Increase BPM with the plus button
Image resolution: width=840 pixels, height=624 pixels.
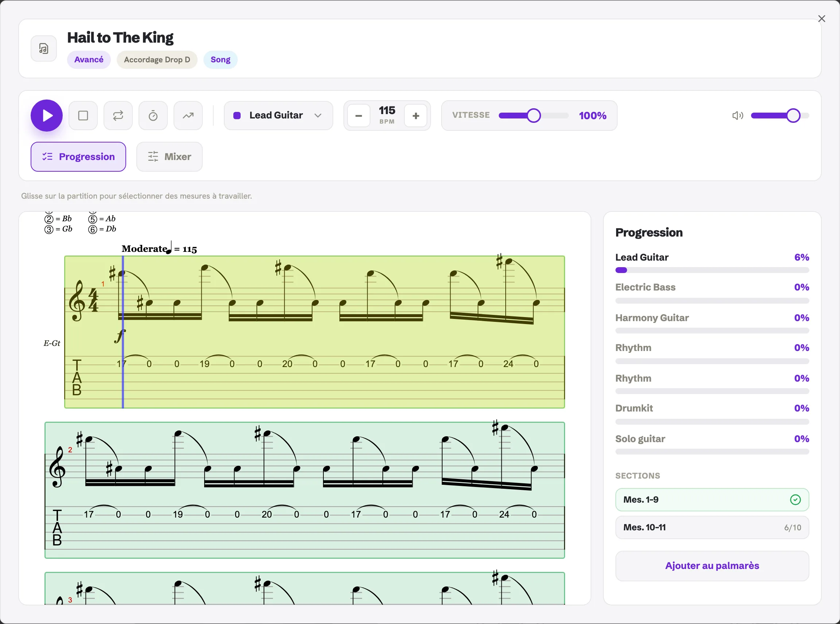pos(416,116)
